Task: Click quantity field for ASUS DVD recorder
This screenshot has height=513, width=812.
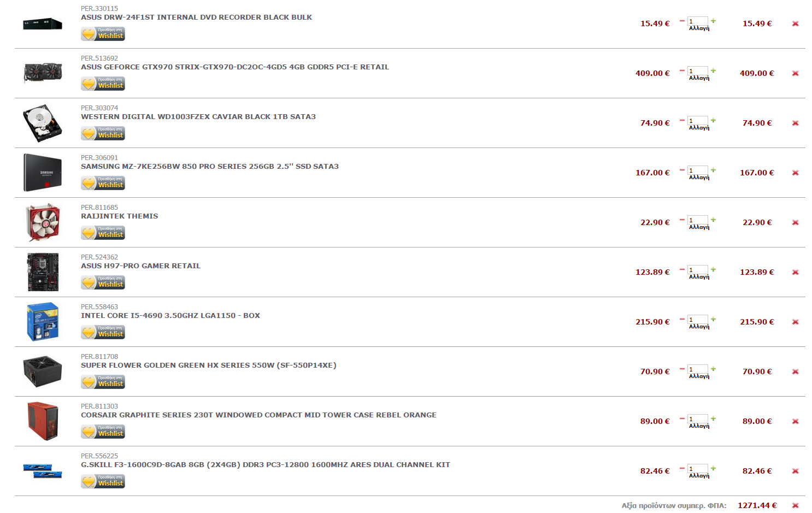Action: click(x=698, y=21)
